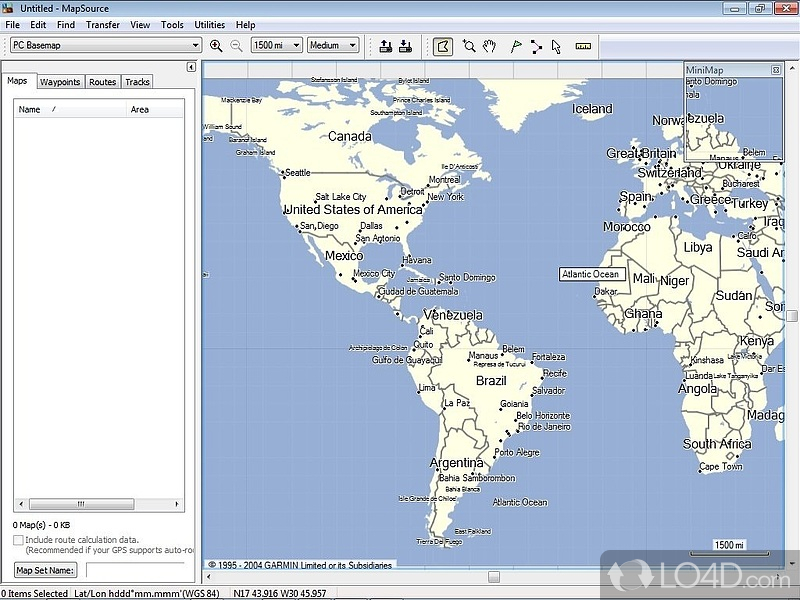Select the Distance/Bearing ruler tool
Screen dimensions: 800x600
click(583, 45)
